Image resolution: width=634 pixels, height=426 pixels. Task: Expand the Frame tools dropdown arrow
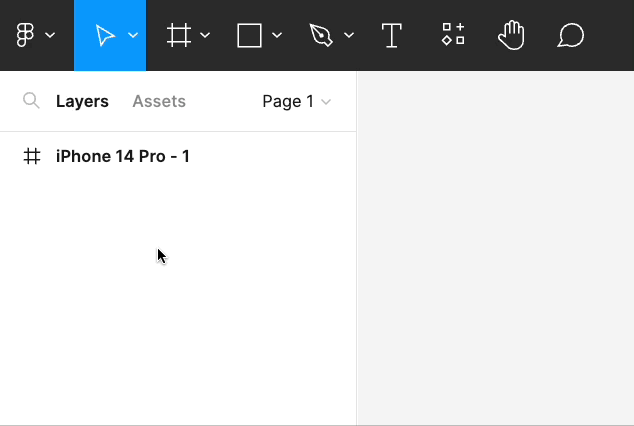(x=205, y=36)
